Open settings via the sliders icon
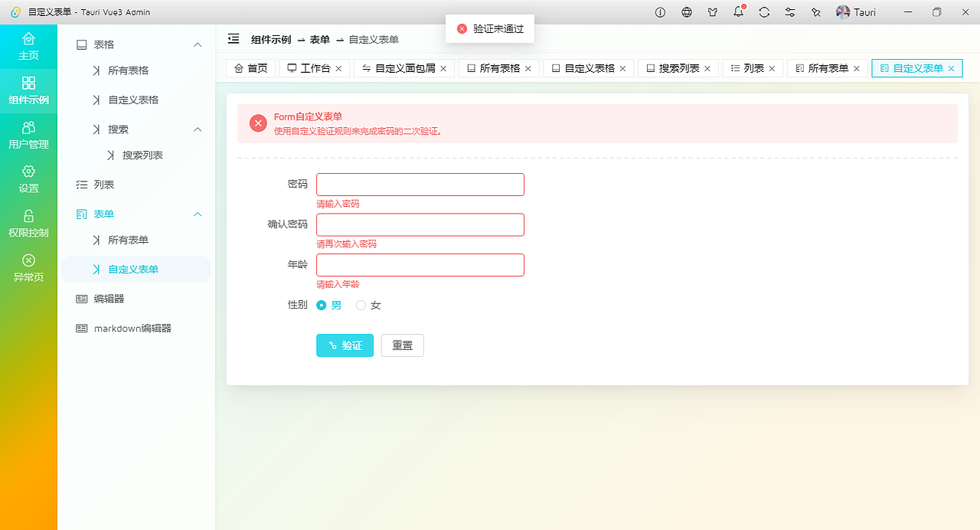This screenshot has height=530, width=980. pos(789,11)
